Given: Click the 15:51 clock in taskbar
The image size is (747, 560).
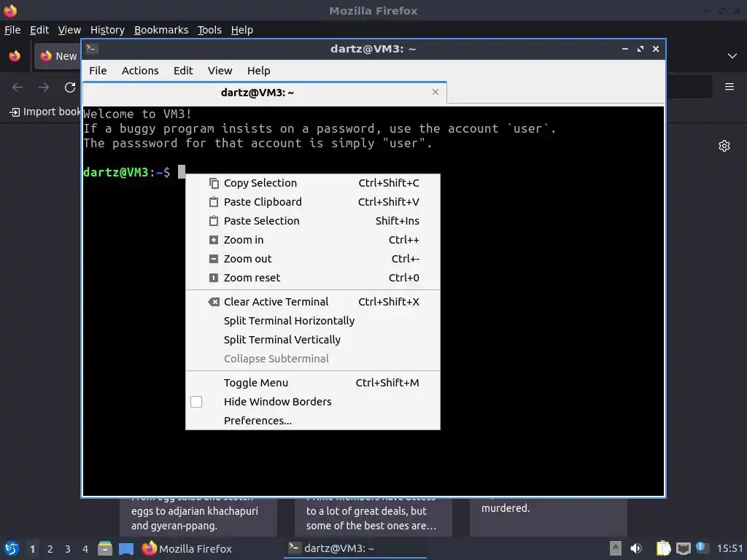Looking at the screenshot, I should (x=729, y=548).
